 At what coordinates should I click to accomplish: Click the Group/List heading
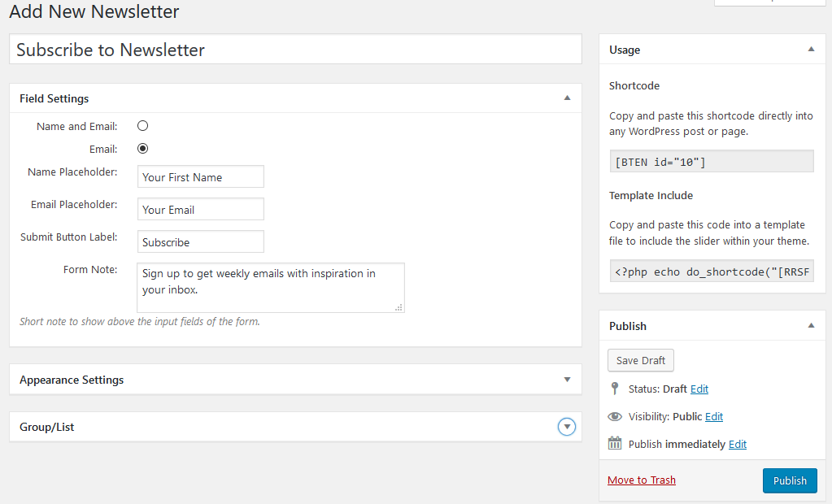pos(46,427)
